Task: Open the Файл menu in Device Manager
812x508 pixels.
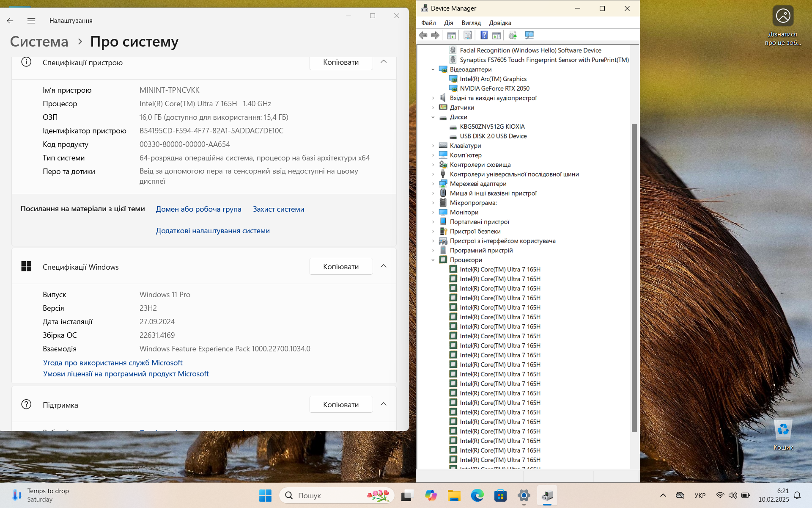Action: click(x=428, y=23)
